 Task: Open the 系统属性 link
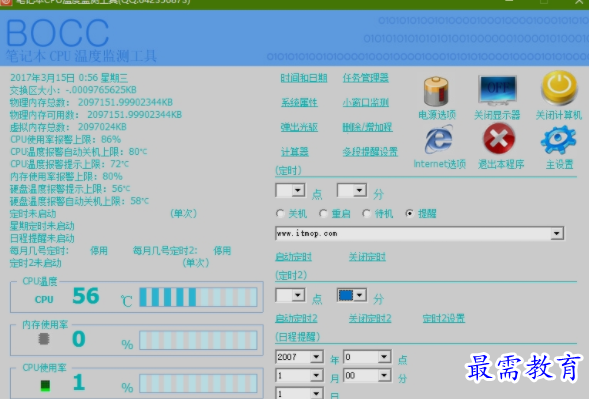tap(299, 103)
